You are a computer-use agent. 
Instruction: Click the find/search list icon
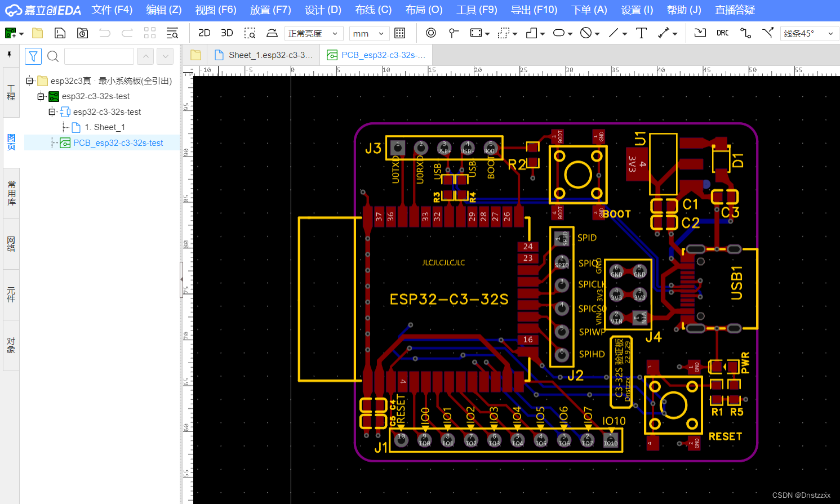point(172,33)
